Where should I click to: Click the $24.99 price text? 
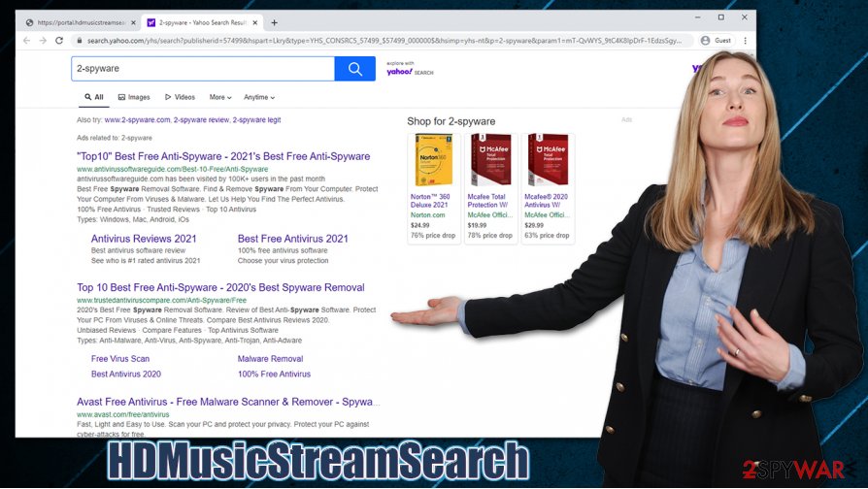(419, 225)
